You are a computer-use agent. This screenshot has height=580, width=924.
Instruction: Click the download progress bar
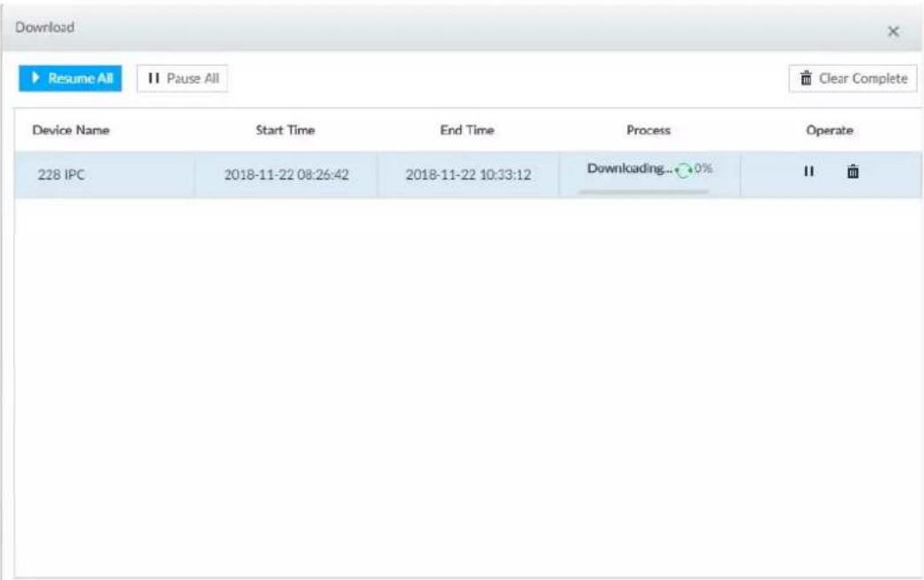click(x=643, y=191)
